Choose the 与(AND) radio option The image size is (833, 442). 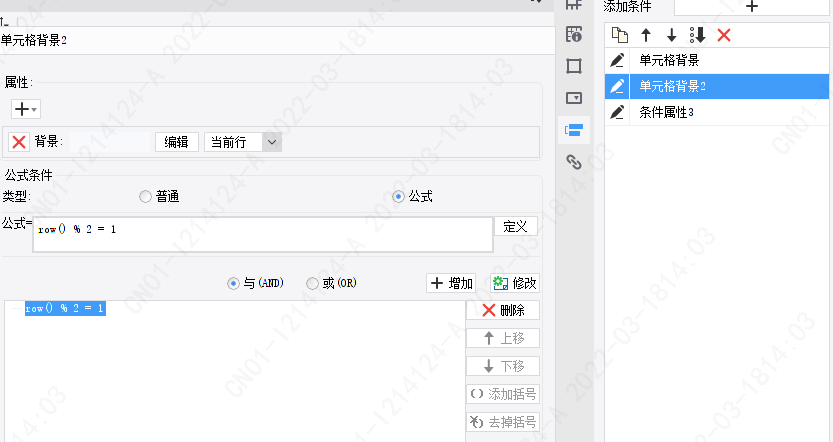pos(233,283)
